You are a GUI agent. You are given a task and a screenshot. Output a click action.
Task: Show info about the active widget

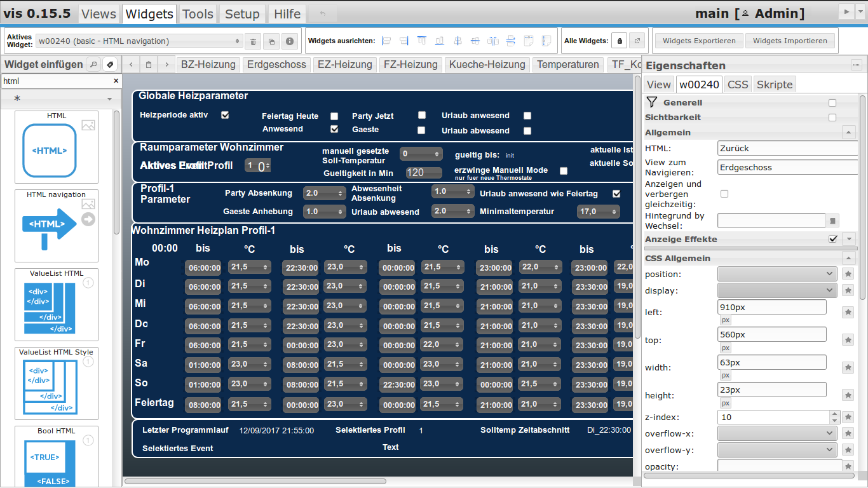click(290, 41)
